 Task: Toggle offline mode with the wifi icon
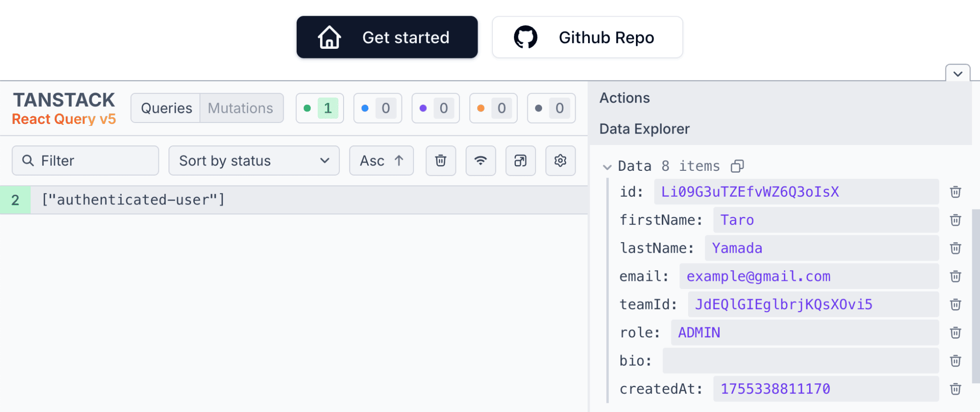pos(480,161)
